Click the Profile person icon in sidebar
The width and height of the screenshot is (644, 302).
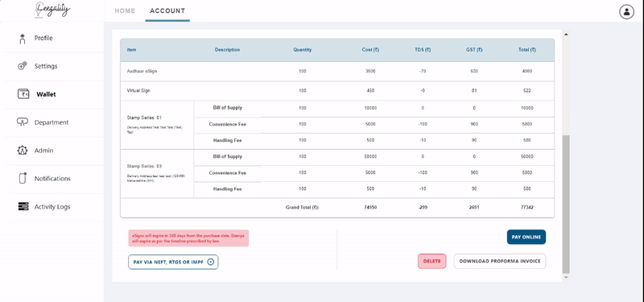pos(23,39)
